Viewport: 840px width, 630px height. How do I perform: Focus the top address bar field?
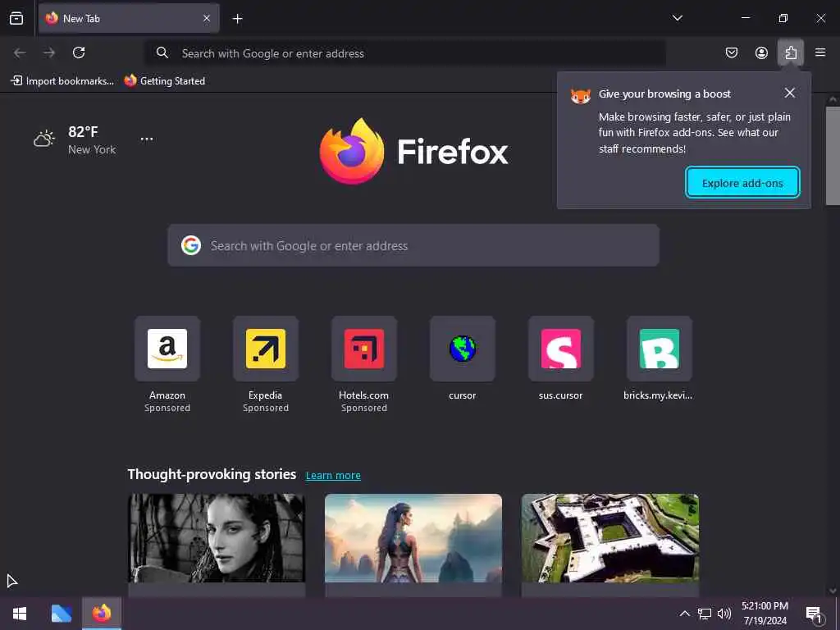405,53
